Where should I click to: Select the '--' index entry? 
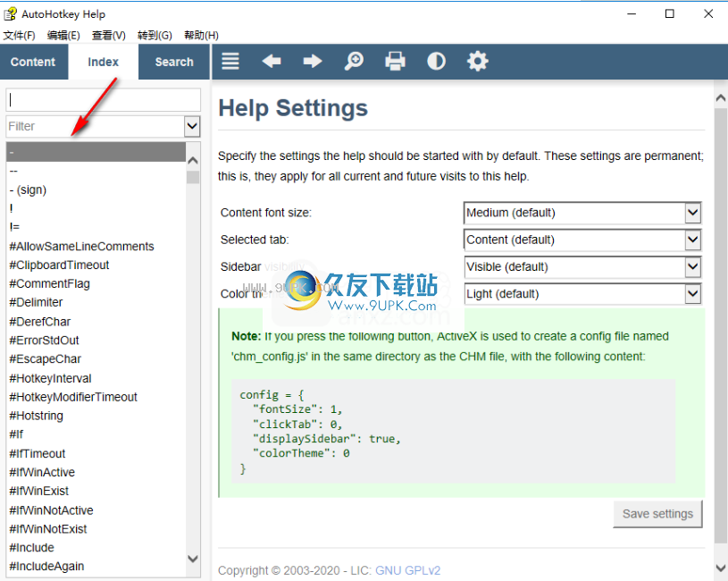96,171
